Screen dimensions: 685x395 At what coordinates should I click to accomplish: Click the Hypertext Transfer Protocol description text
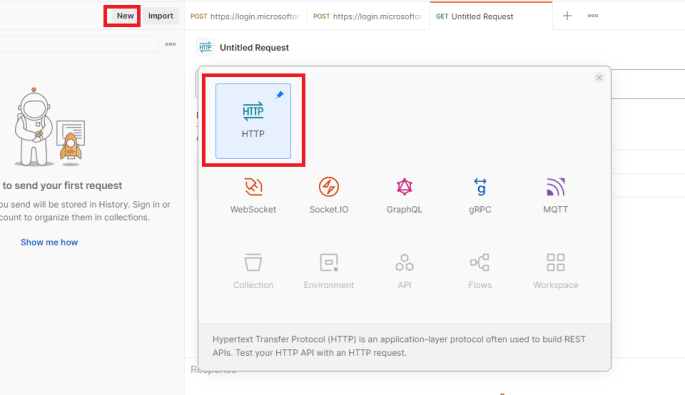click(x=399, y=346)
